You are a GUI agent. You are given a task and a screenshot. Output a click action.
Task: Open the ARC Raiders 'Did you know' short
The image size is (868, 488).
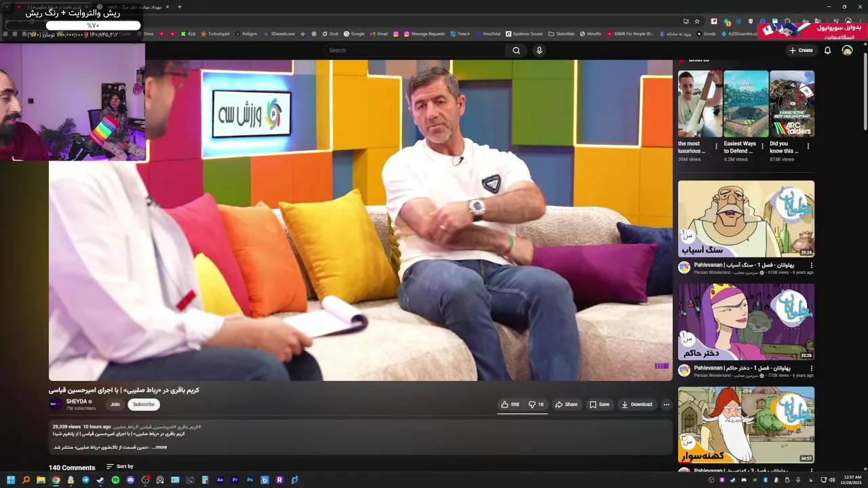pyautogui.click(x=792, y=104)
